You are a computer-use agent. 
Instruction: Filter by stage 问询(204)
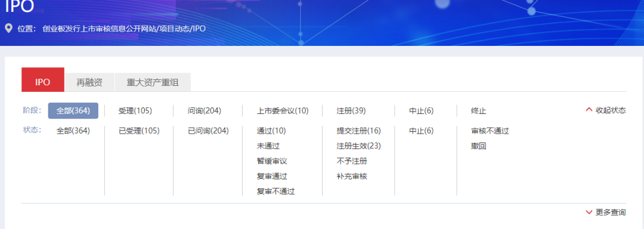point(205,111)
